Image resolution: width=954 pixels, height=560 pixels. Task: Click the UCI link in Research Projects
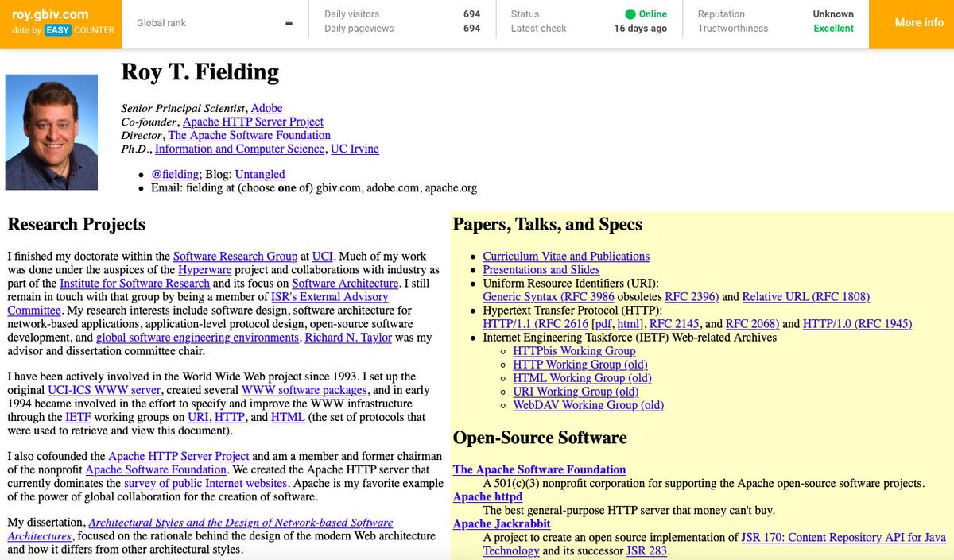(x=323, y=257)
